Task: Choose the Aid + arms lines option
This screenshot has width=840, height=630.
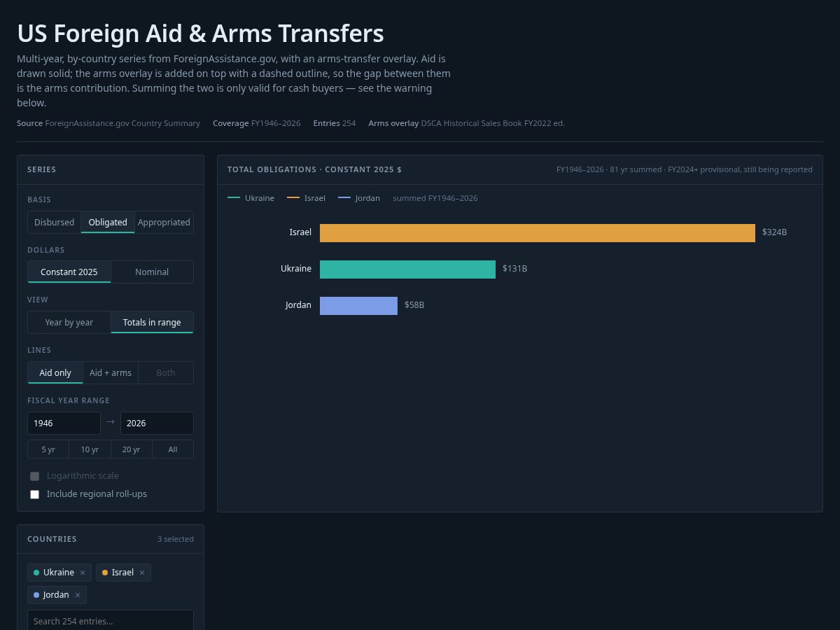Action: coord(111,372)
